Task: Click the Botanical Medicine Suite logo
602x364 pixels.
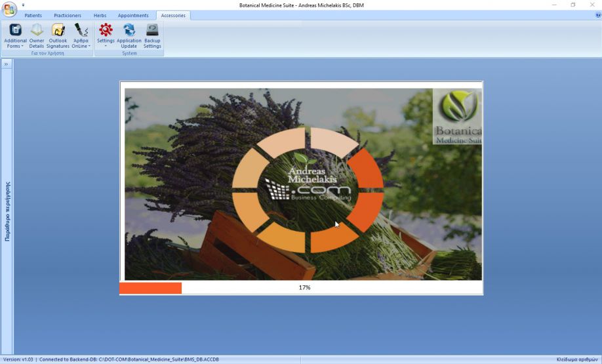Action: 457,117
